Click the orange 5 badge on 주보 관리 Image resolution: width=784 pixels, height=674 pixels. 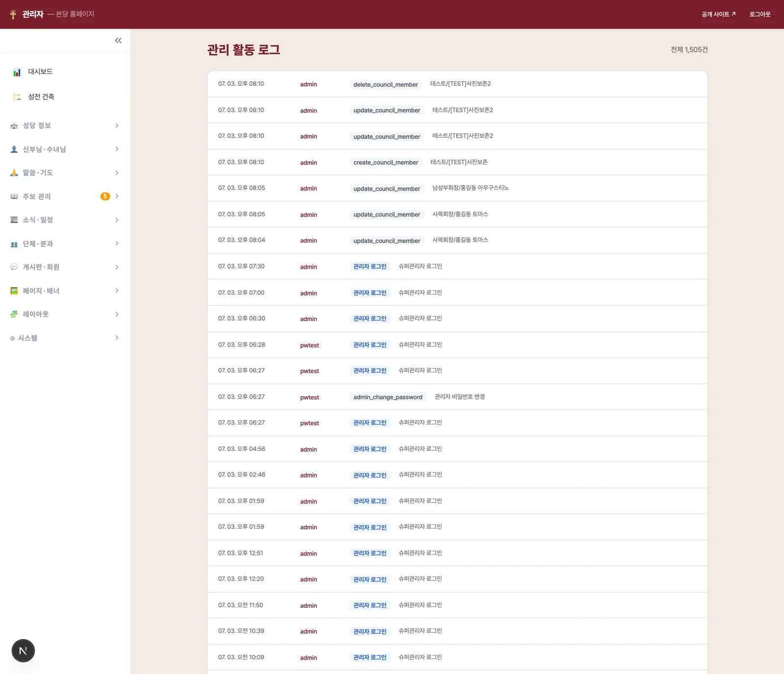click(x=105, y=196)
